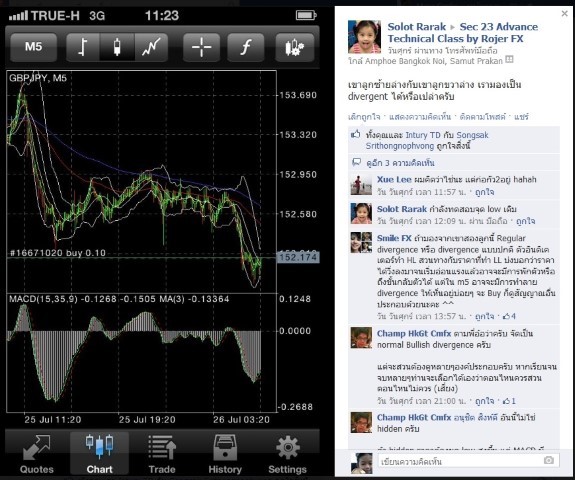575x480 pixels.
Task: Expand the 3 more comments link
Action: (400, 163)
